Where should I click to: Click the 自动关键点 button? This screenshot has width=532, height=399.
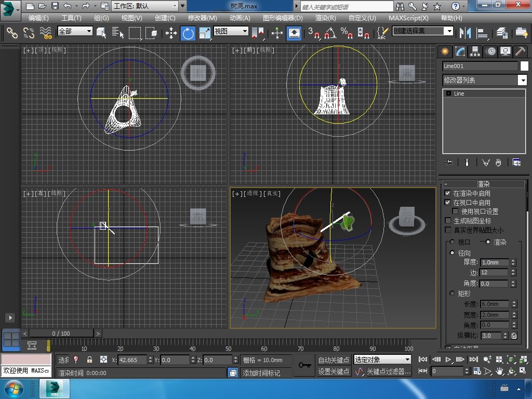(334, 360)
